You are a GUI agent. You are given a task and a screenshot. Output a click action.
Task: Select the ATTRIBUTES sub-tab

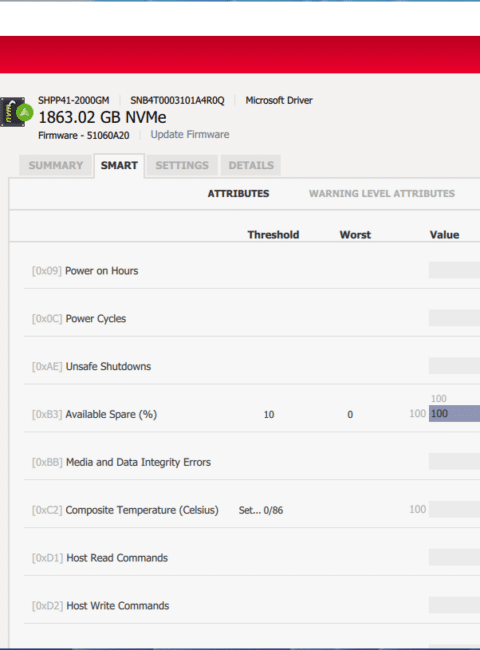pyautogui.click(x=238, y=194)
